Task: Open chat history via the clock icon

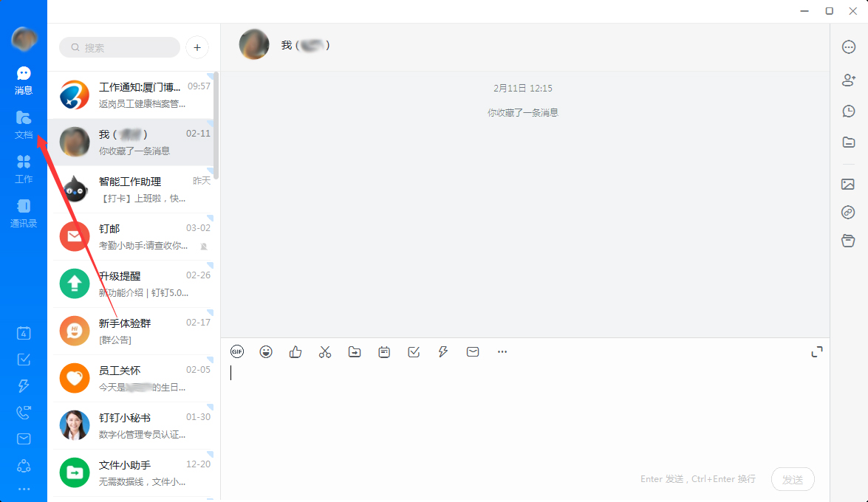Action: [x=848, y=111]
